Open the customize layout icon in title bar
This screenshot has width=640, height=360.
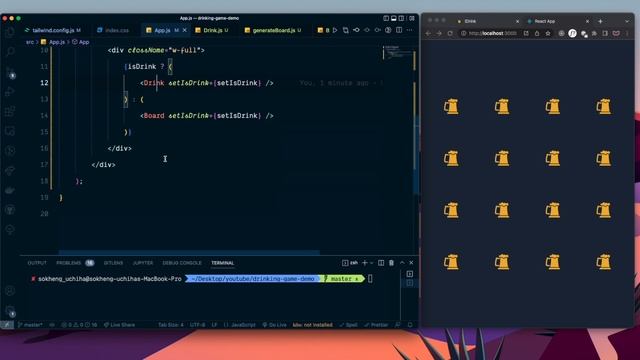coord(411,18)
